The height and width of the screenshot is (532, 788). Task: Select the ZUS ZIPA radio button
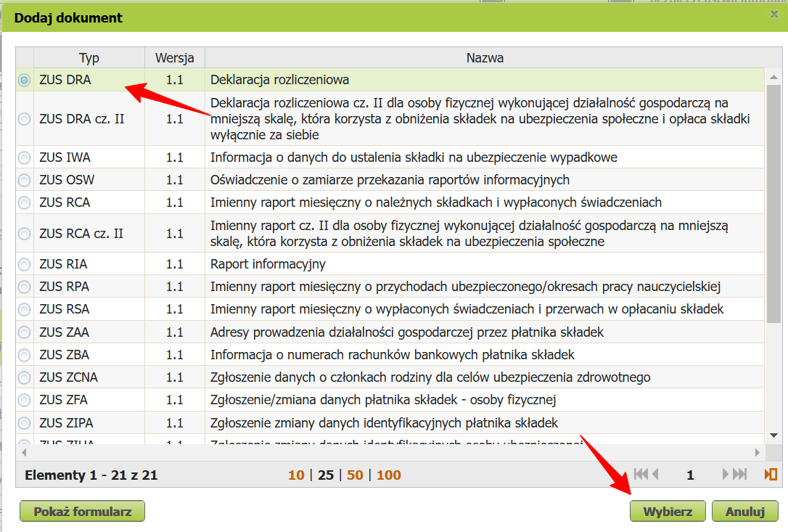(24, 423)
